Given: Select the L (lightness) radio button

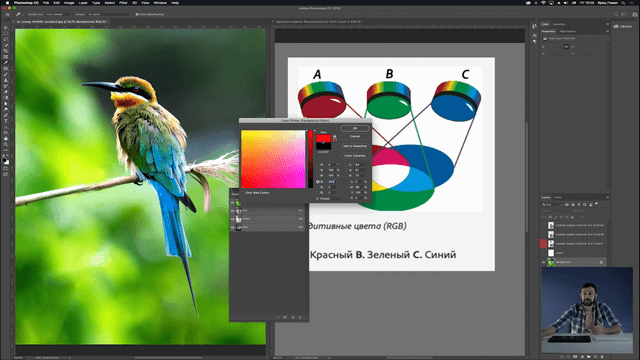Looking at the screenshot, I should pyautogui.click(x=347, y=164).
